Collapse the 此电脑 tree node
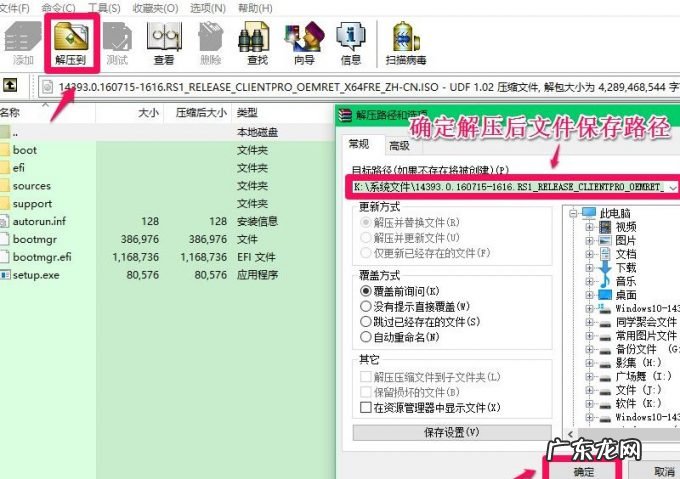Screen dimensions: 680x479 (x=574, y=213)
